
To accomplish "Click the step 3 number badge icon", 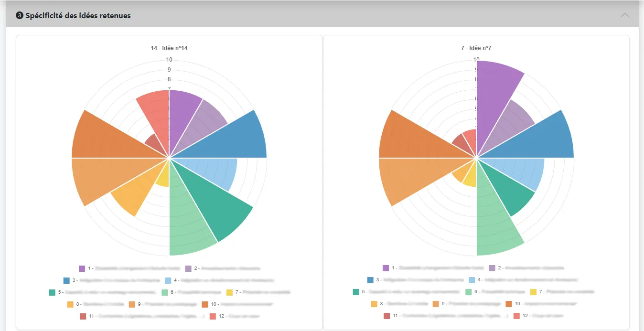I will click(x=20, y=16).
